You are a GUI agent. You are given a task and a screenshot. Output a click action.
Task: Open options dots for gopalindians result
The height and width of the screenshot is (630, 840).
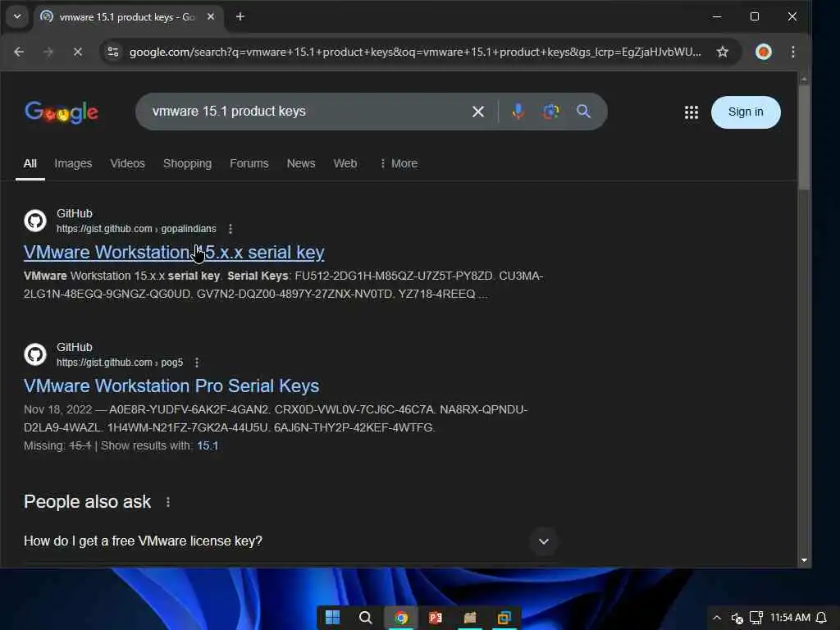pyautogui.click(x=231, y=229)
